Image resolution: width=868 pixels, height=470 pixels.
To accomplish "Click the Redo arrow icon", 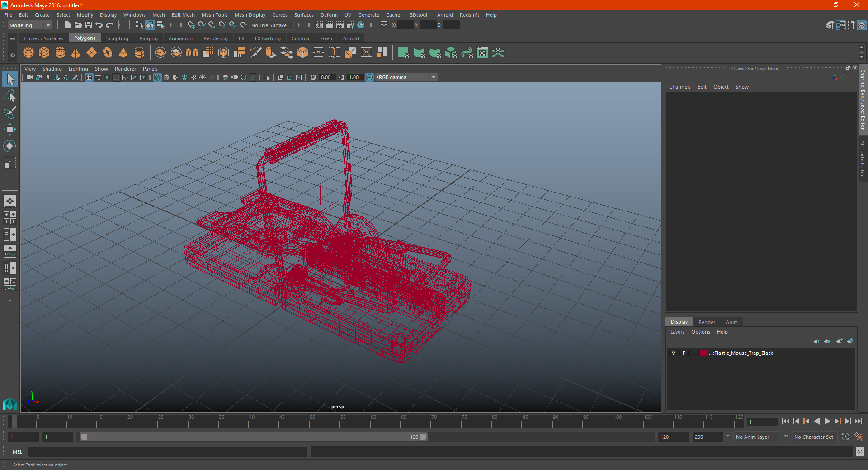I will point(109,25).
